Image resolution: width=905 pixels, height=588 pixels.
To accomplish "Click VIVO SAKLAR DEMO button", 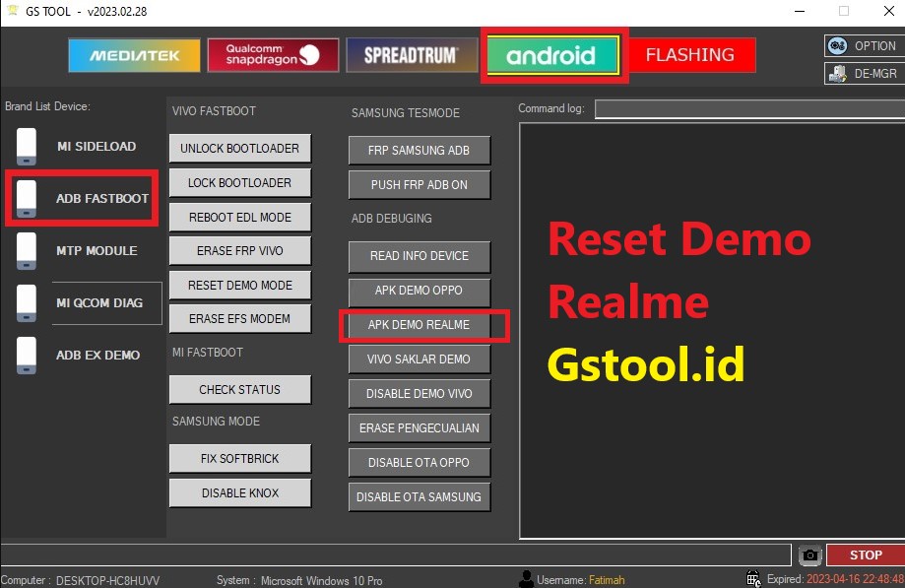I will [x=420, y=359].
